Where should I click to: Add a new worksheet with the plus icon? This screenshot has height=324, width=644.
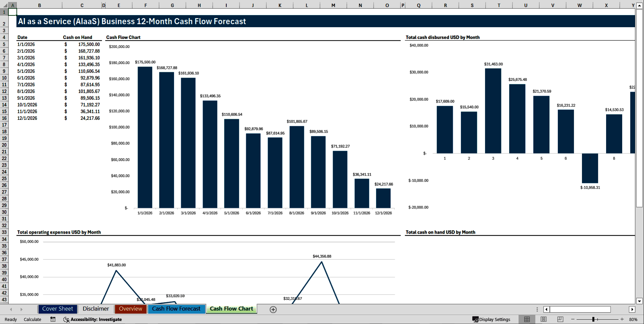point(273,309)
